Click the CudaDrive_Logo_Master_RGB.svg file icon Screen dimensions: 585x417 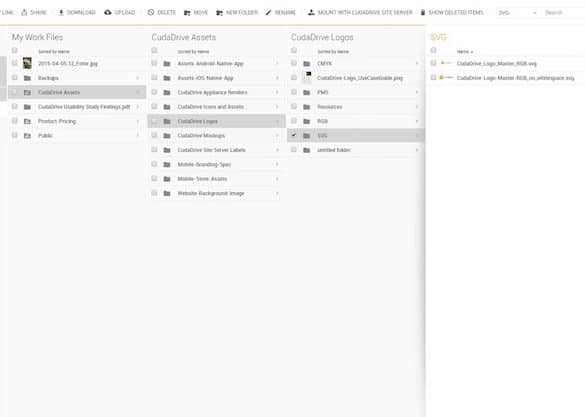(446, 63)
